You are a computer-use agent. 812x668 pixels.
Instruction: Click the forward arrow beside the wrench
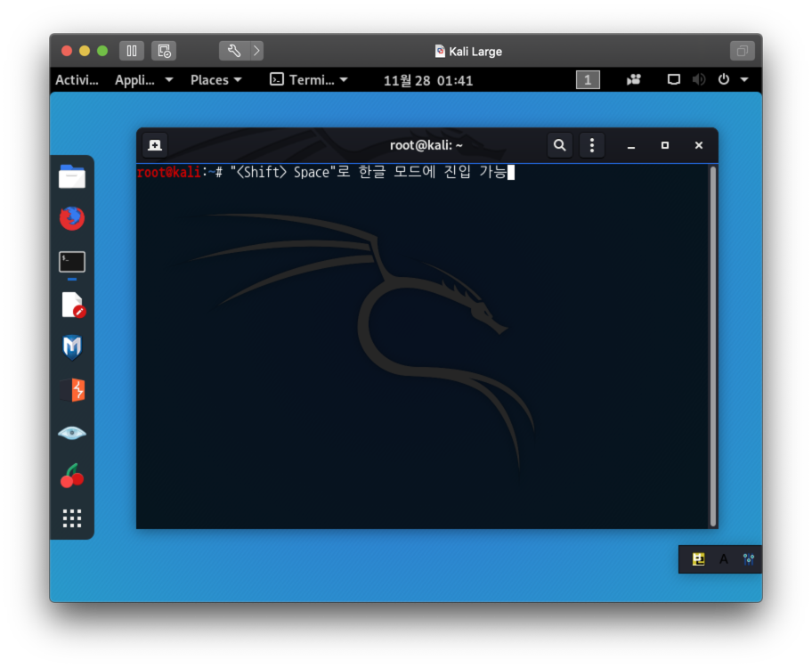(256, 51)
